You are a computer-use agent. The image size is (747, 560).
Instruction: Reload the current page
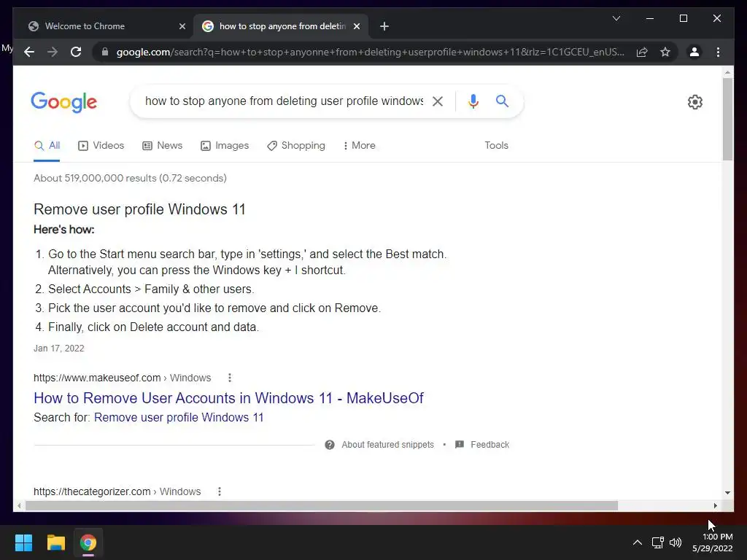[76, 52]
